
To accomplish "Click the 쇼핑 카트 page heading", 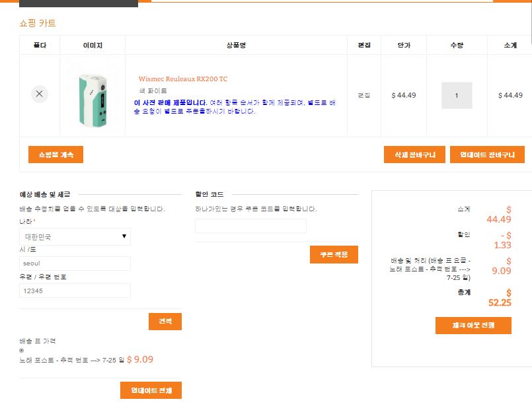I will pyautogui.click(x=38, y=23).
